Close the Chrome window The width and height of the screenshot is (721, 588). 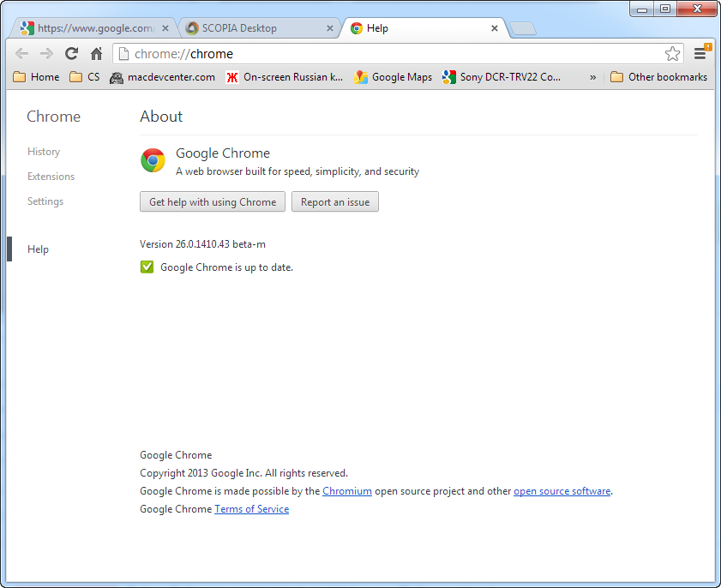tap(697, 9)
